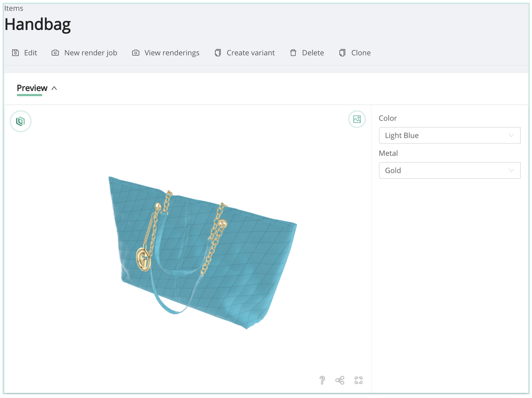Open the Metal dropdown showing Gold
The height and width of the screenshot is (398, 532).
coord(449,170)
